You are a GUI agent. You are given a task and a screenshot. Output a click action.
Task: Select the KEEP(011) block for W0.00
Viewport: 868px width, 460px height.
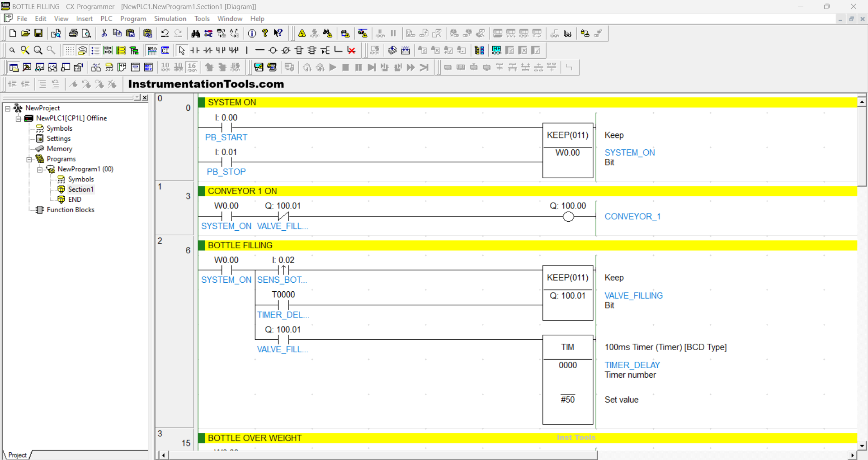pyautogui.click(x=568, y=150)
